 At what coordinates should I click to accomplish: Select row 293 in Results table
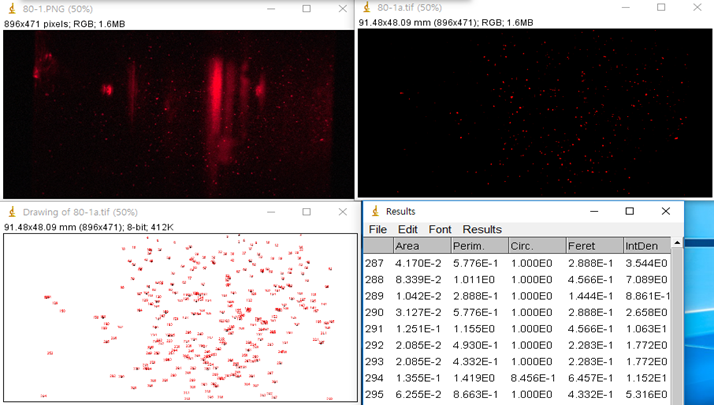[x=517, y=361]
